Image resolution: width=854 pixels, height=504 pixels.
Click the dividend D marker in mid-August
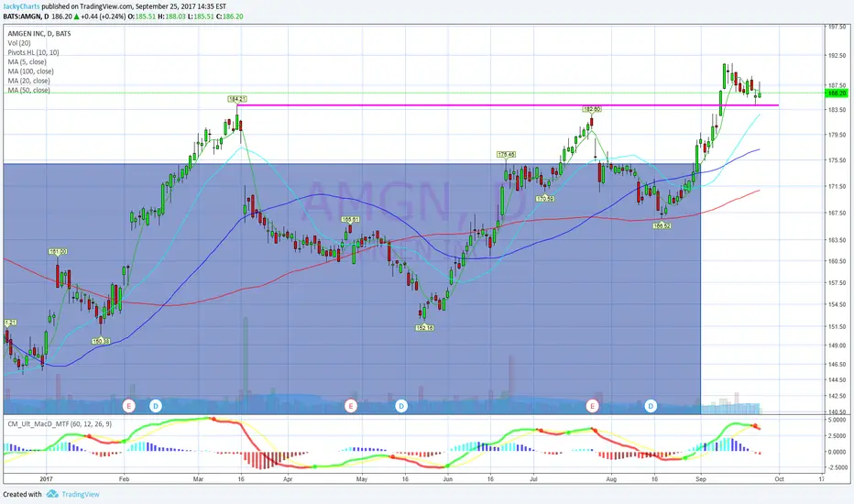[x=651, y=406]
